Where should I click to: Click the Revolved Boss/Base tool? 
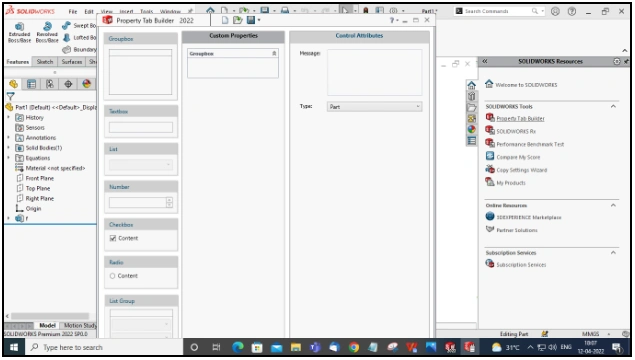click(x=47, y=32)
